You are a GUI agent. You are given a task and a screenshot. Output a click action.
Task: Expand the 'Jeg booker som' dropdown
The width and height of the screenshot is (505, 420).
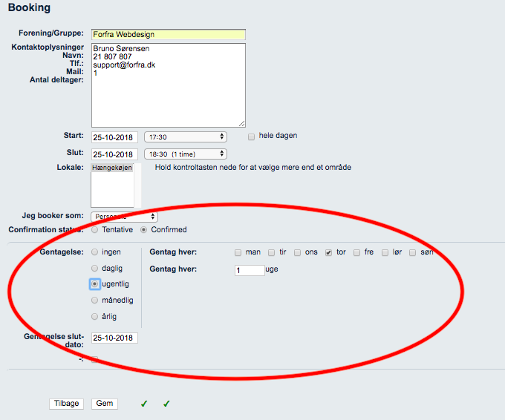[x=123, y=217]
